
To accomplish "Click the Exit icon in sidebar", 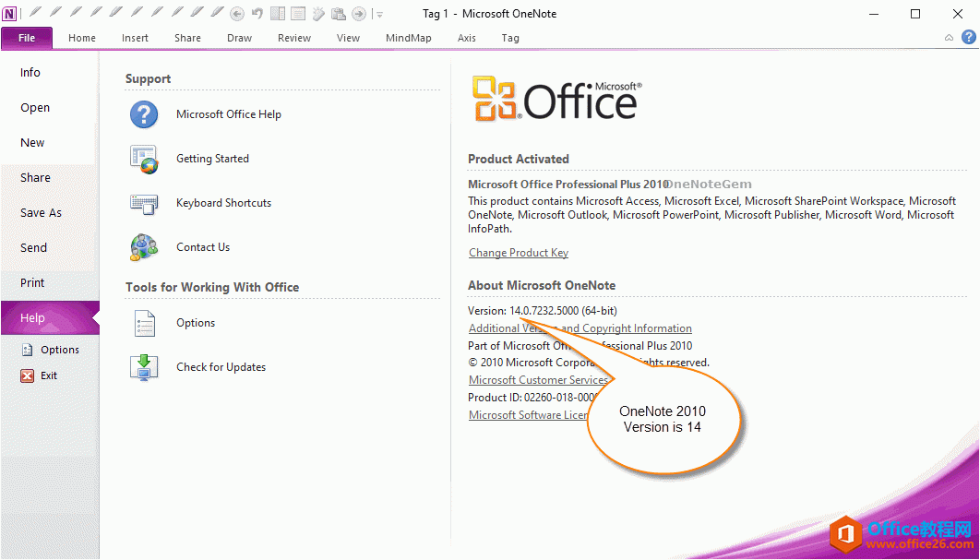I will [25, 375].
